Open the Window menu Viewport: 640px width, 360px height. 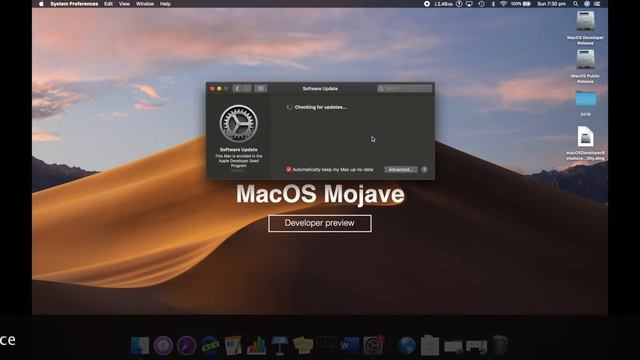[145, 4]
